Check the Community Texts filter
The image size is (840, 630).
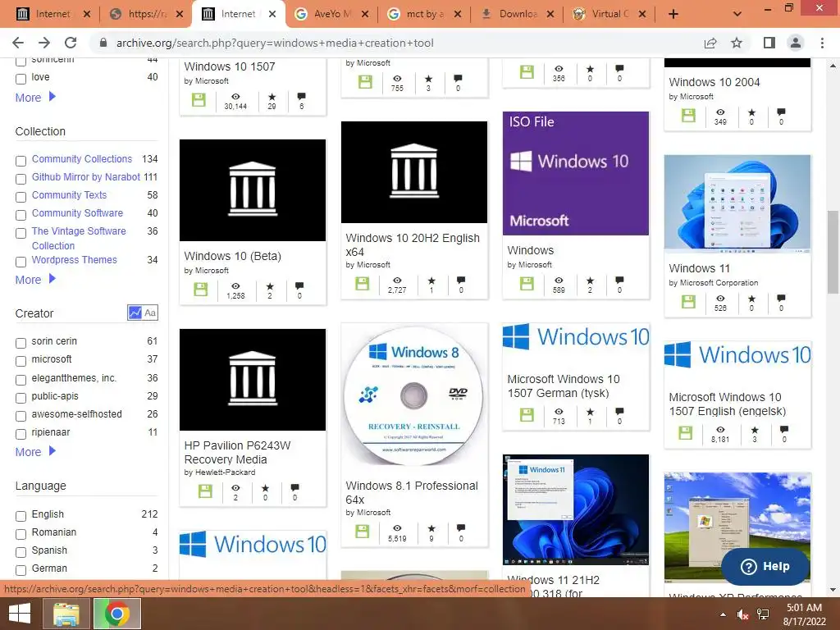tap(21, 197)
